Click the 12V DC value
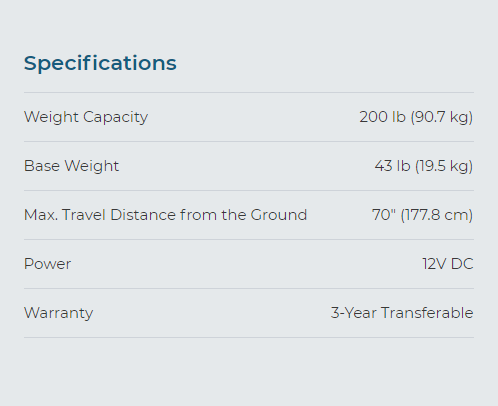 [448, 264]
